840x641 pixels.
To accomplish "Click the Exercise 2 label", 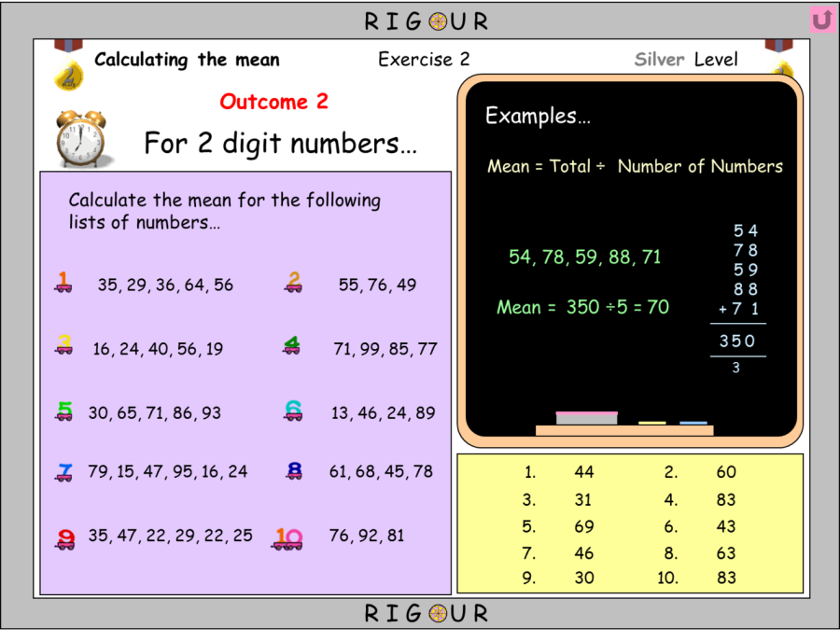I will (424, 60).
